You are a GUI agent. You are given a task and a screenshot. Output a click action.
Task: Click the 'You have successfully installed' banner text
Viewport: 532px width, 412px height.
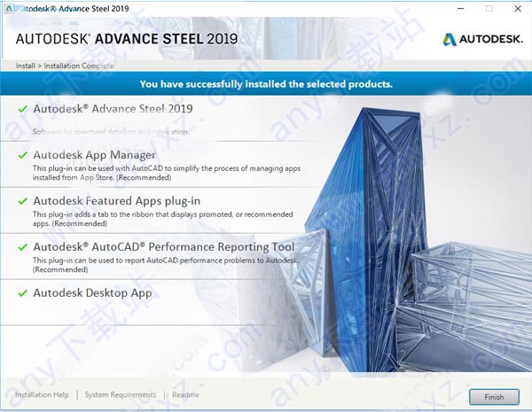(x=266, y=84)
